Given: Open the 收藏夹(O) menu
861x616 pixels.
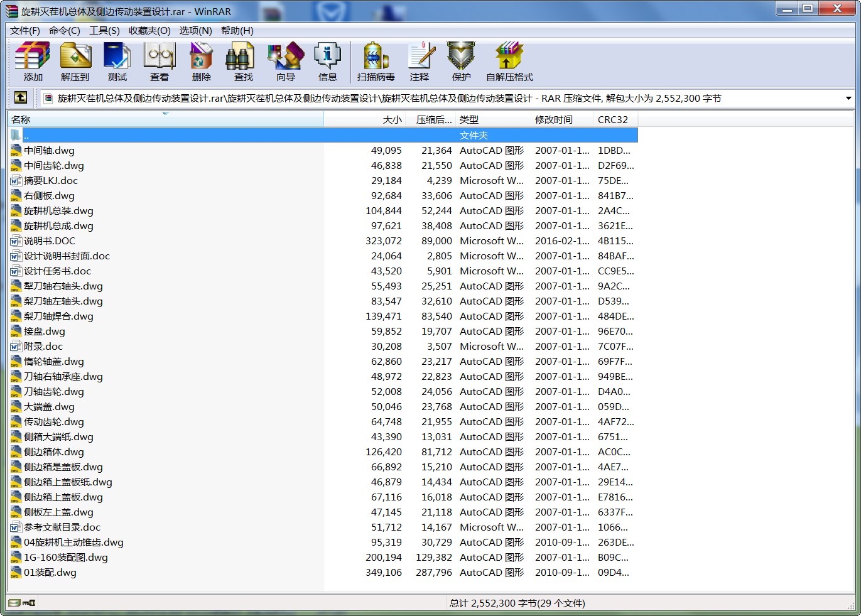Looking at the screenshot, I should (149, 31).
